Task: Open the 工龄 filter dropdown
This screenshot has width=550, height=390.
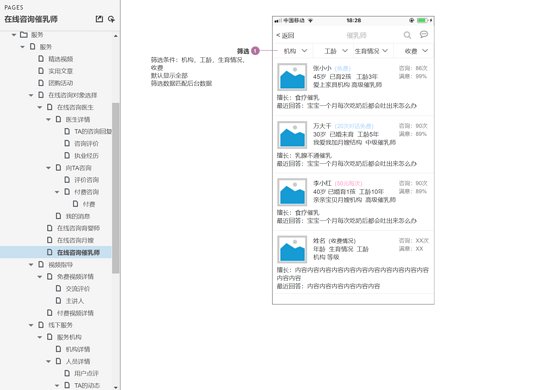Action: (x=336, y=51)
